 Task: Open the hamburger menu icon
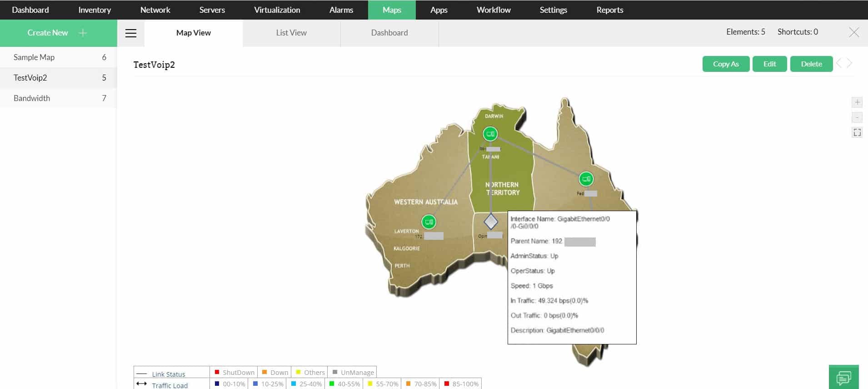point(131,33)
